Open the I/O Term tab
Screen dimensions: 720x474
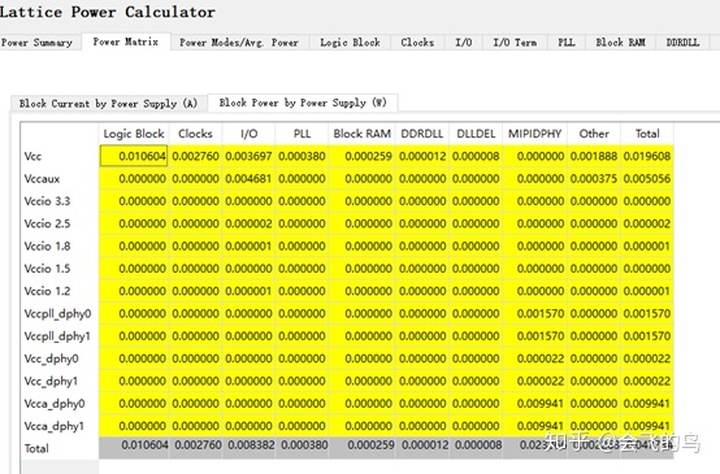tap(515, 42)
